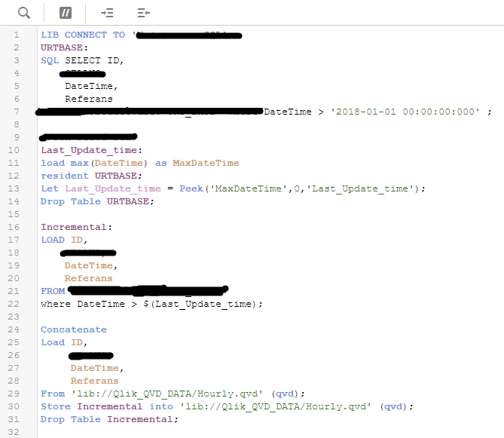Click '$(Last_Update_time);' on line 22

point(203,305)
